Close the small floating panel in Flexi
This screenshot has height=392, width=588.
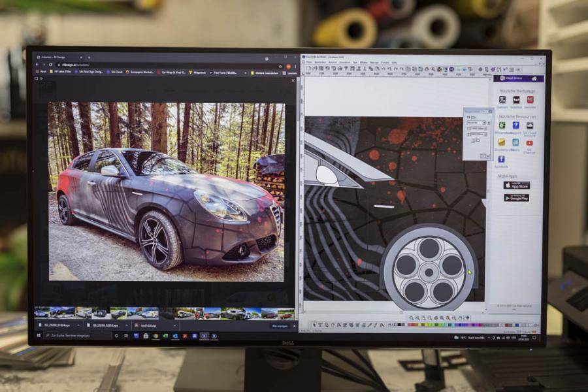click(x=490, y=111)
